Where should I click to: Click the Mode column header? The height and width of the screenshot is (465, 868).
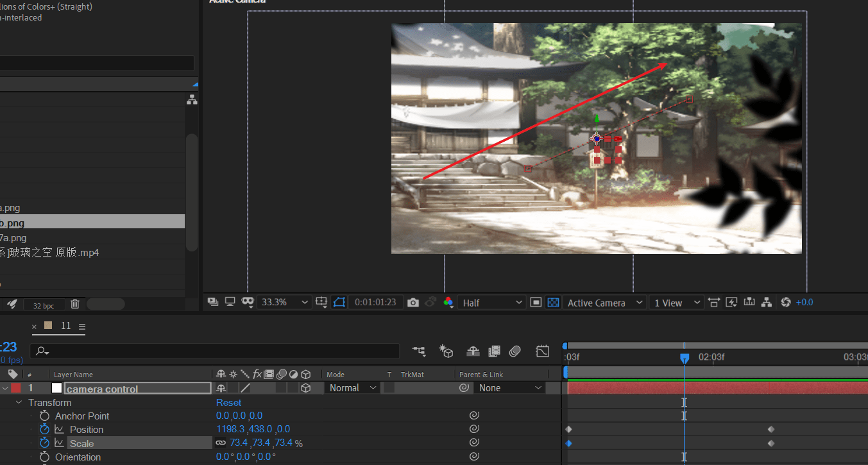(x=336, y=374)
